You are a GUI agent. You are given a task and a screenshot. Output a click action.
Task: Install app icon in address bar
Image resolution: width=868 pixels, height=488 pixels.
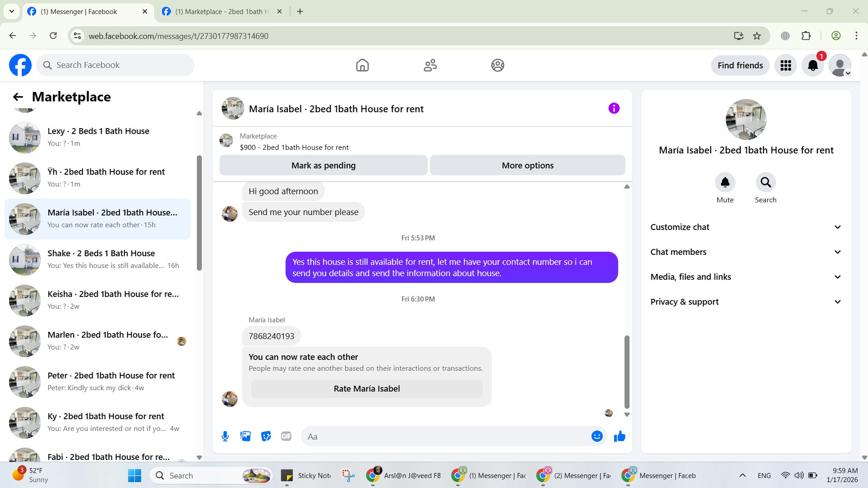(738, 36)
